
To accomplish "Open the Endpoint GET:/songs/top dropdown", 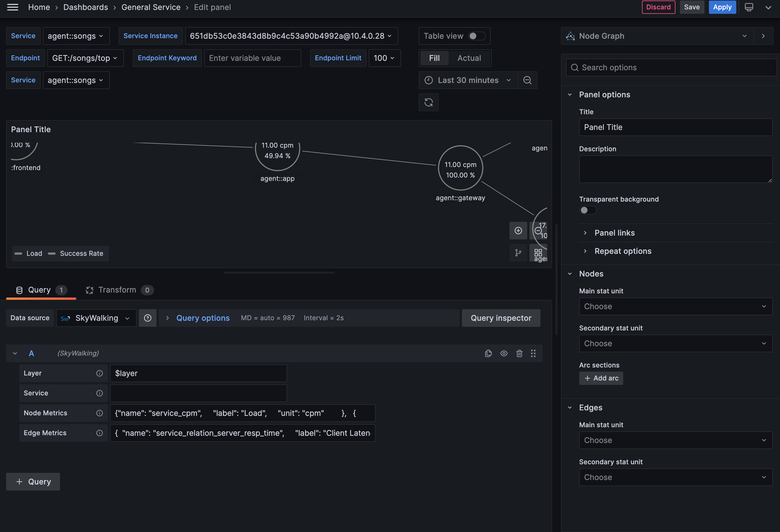I will point(85,58).
